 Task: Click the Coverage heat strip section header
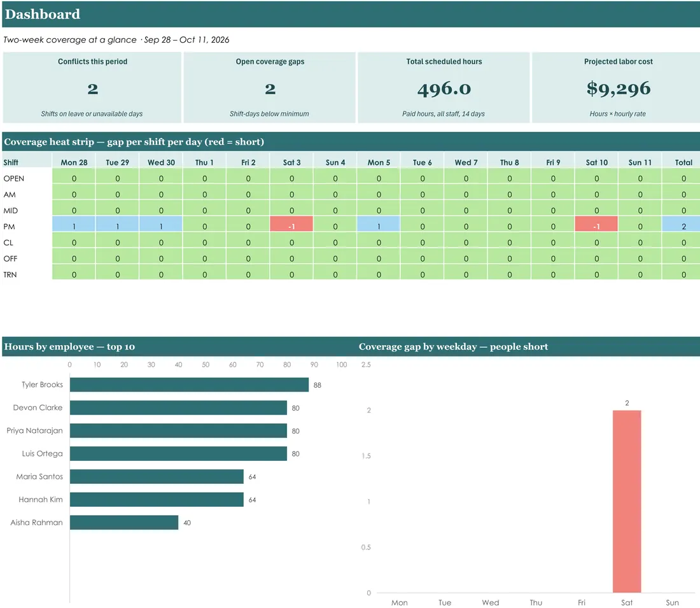coord(351,141)
